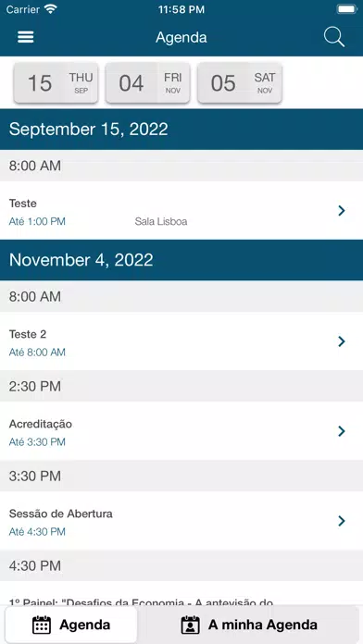Open the hamburger menu icon
The width and height of the screenshot is (363, 644).
coord(26,37)
